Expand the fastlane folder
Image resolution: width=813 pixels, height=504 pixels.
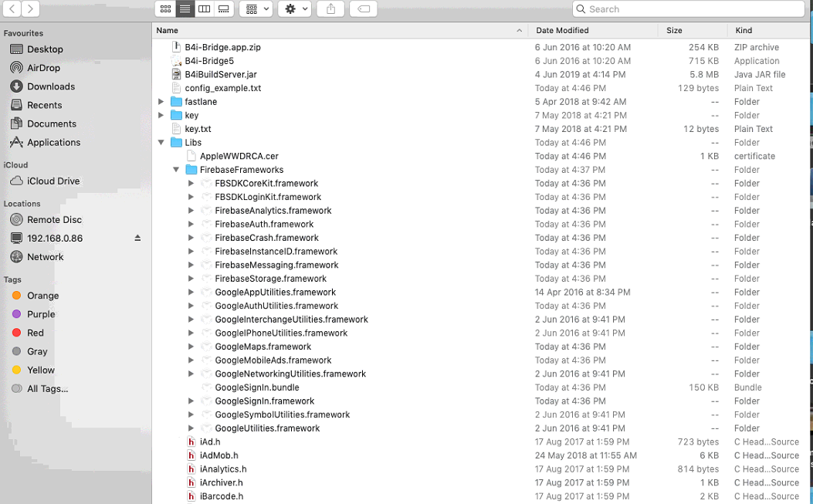coord(161,102)
